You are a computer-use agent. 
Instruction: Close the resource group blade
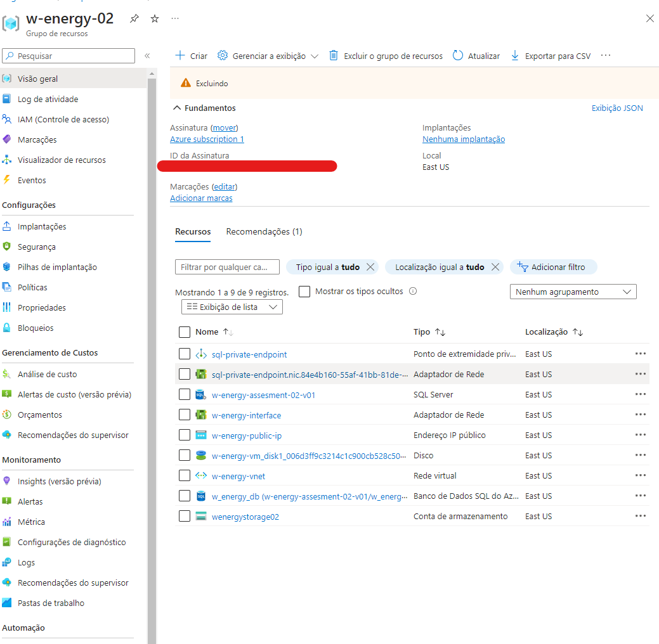tap(649, 18)
